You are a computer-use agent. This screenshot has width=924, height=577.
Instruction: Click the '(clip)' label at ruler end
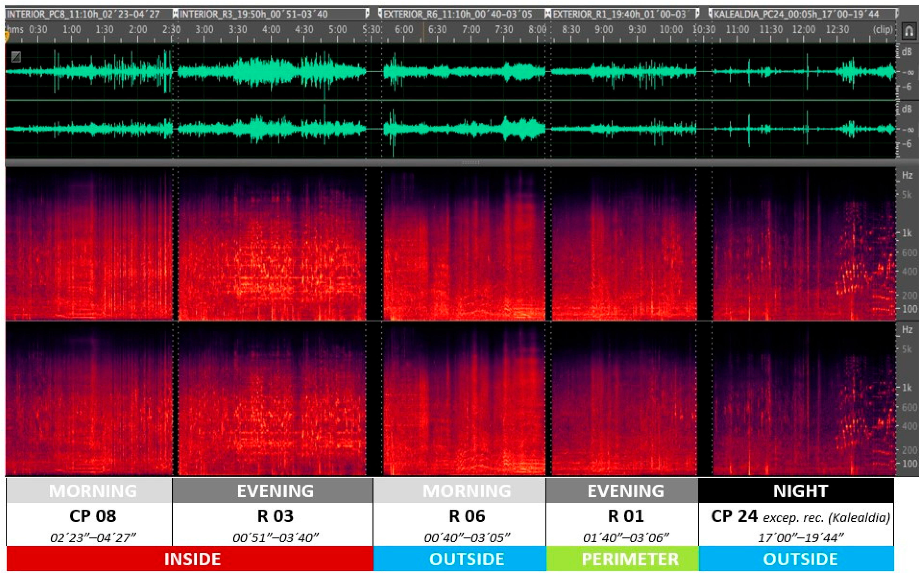pyautogui.click(x=883, y=29)
